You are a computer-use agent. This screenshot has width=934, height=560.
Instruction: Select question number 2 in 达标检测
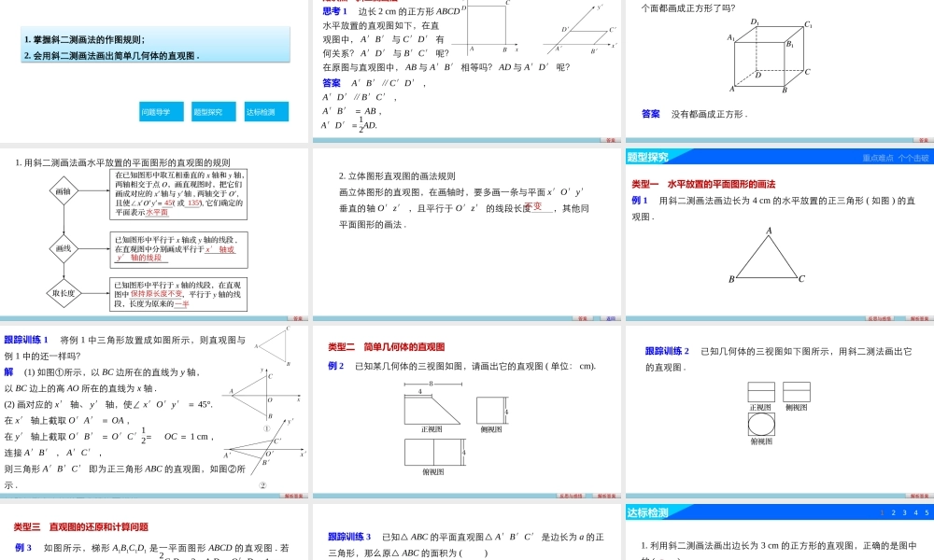click(893, 511)
